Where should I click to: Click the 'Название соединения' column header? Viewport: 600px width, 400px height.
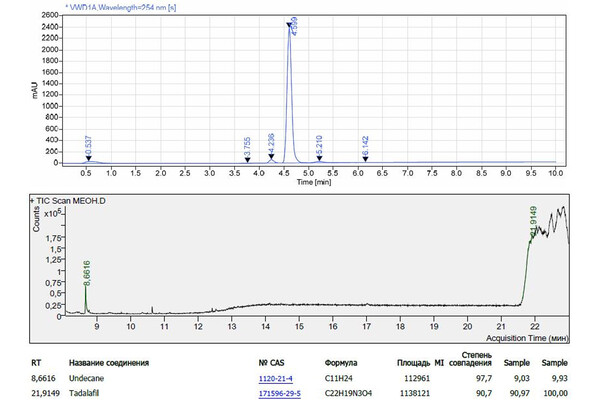click(109, 363)
